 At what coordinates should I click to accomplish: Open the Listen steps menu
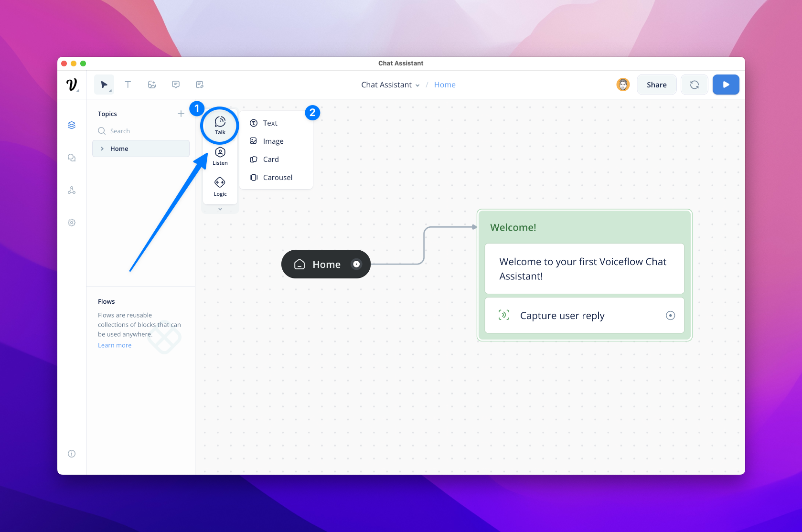(x=220, y=156)
